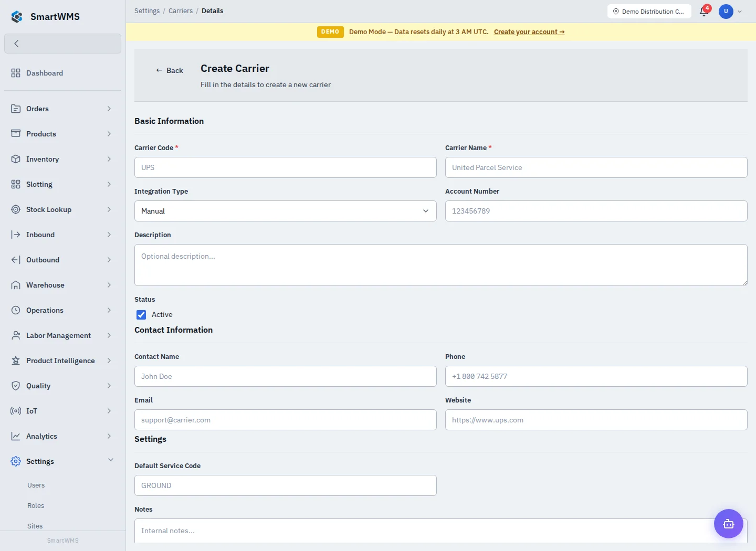
Task: Click the Dashboard grid icon
Action: 16,73
